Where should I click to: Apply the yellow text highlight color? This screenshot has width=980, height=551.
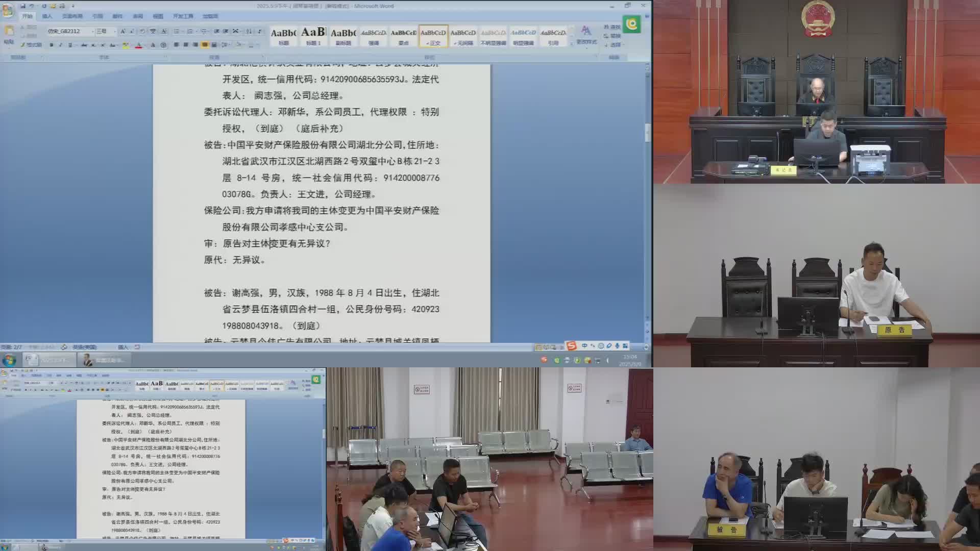126,45
